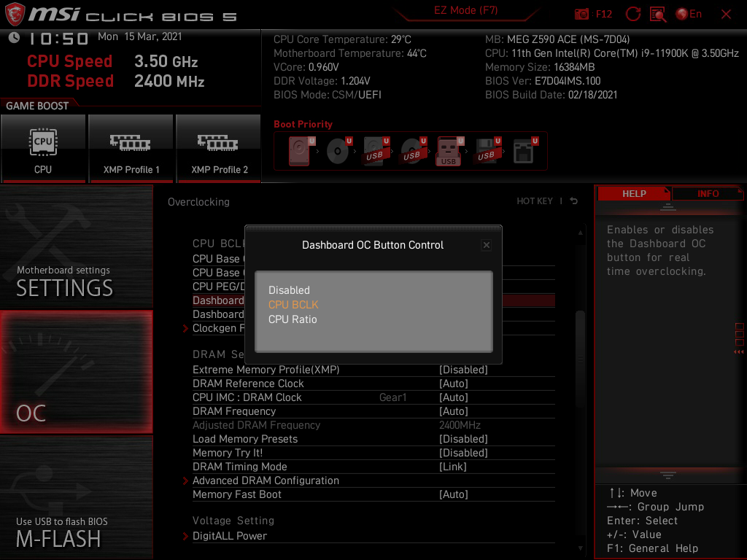Screen dimensions: 747x560
Task: Click the triple-arrow collapse icon at right edge
Action: click(739, 352)
